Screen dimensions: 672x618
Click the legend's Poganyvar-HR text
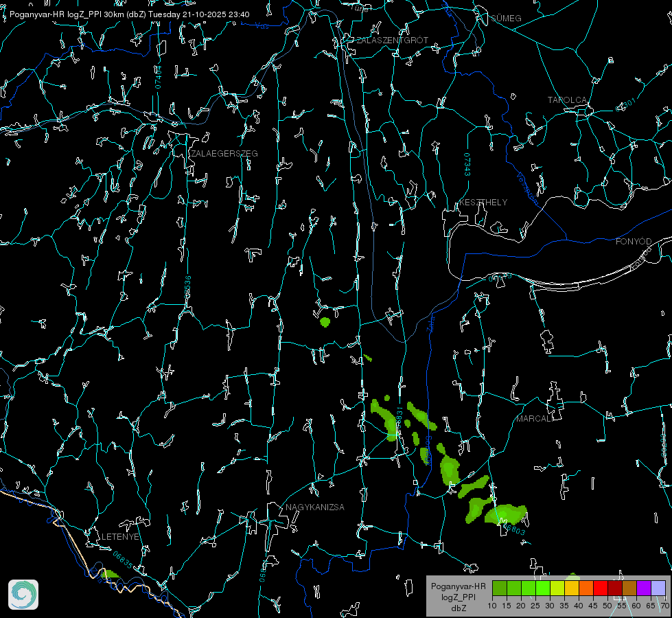click(x=458, y=586)
